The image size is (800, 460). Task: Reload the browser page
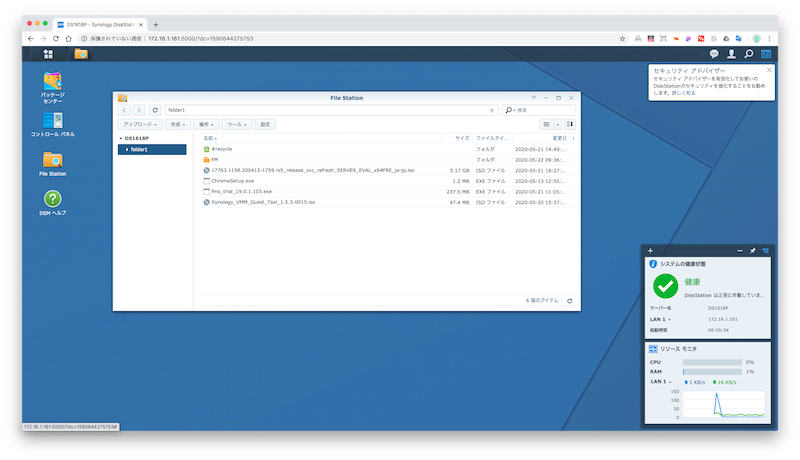point(56,38)
